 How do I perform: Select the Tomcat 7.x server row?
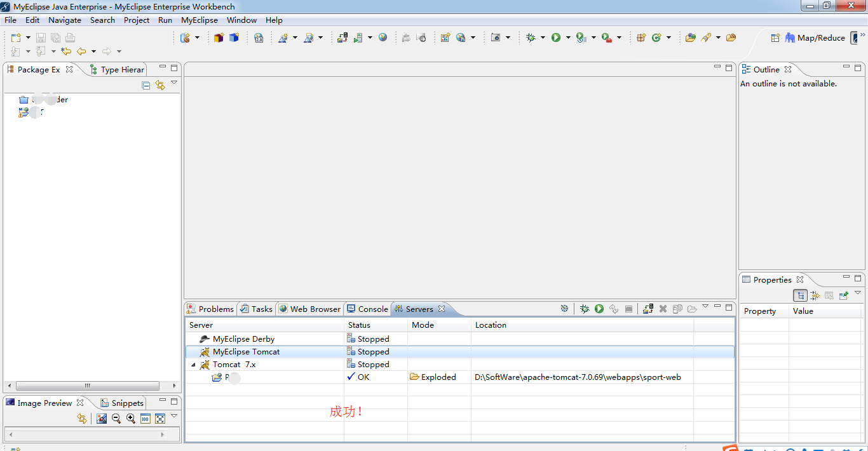point(460,365)
